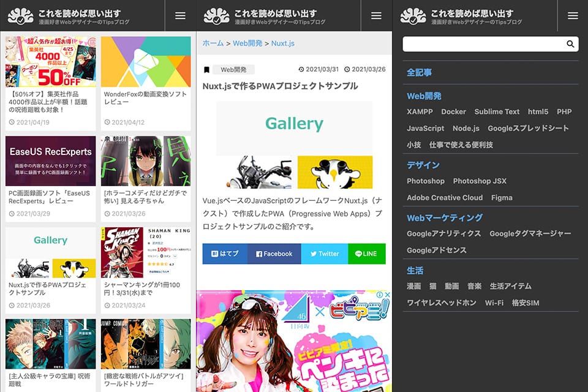Open ワールドトリガー article thumbnail
Image resolution: width=588 pixels, height=392 pixels.
(146, 344)
